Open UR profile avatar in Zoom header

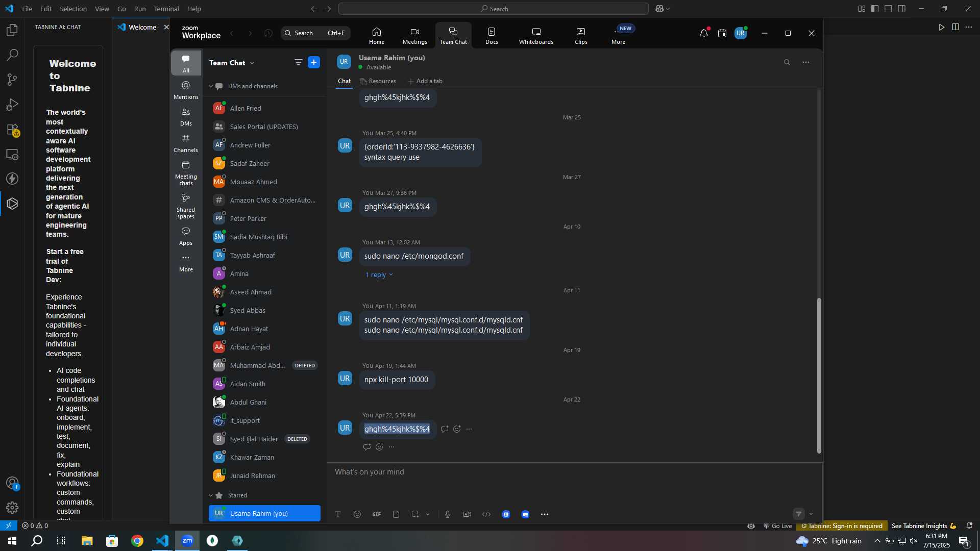pyautogui.click(x=741, y=33)
